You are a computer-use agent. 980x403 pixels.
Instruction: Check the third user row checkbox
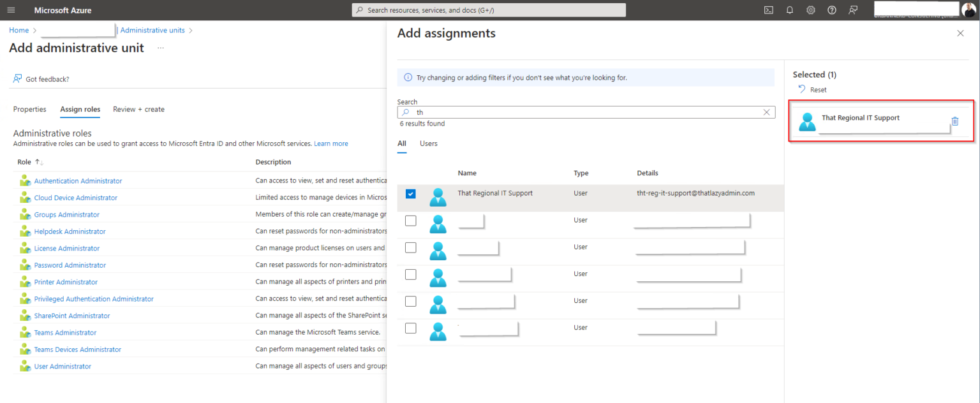coord(411,247)
